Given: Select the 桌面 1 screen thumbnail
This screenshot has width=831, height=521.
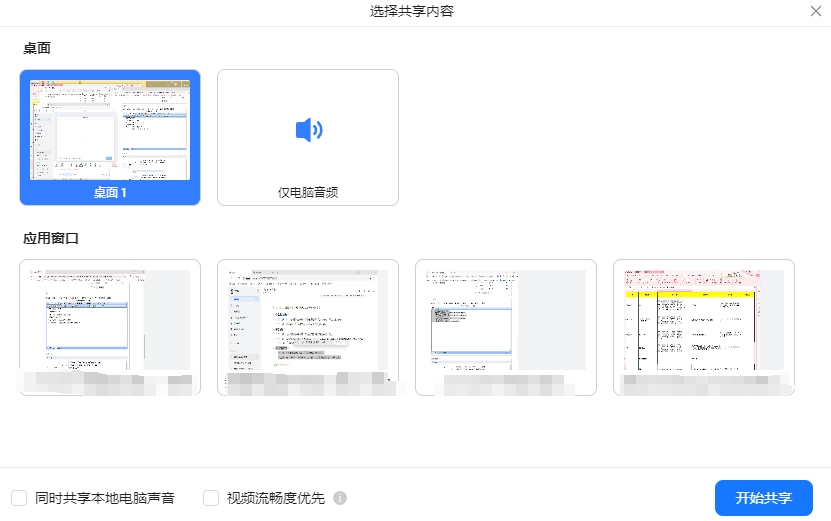Looking at the screenshot, I should 110,126.
